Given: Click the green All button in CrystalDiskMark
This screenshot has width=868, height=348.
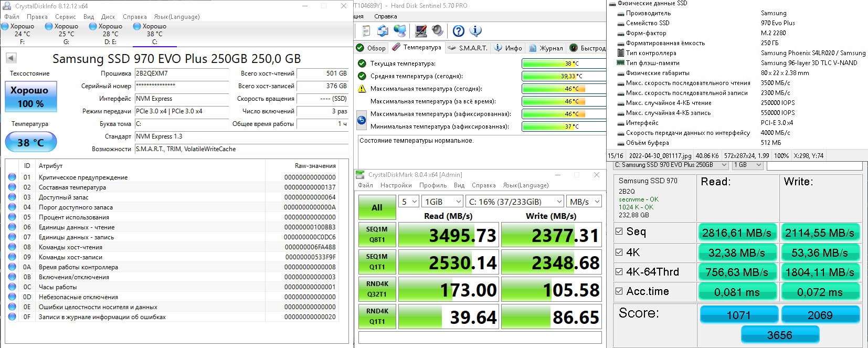Looking at the screenshot, I should tap(377, 207).
